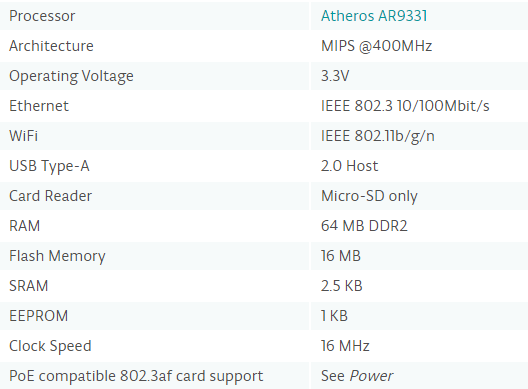Image resolution: width=528 pixels, height=389 pixels.
Task: Open the Atheros AR9331 link
Action: point(374,16)
